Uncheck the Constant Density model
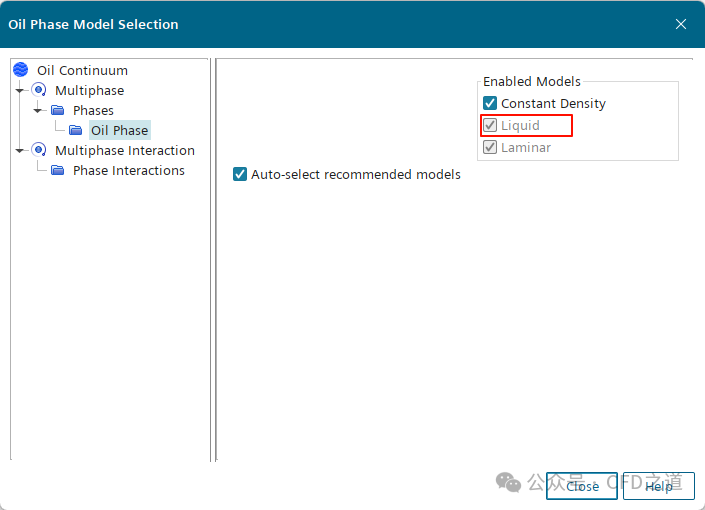The image size is (705, 510). [490, 103]
